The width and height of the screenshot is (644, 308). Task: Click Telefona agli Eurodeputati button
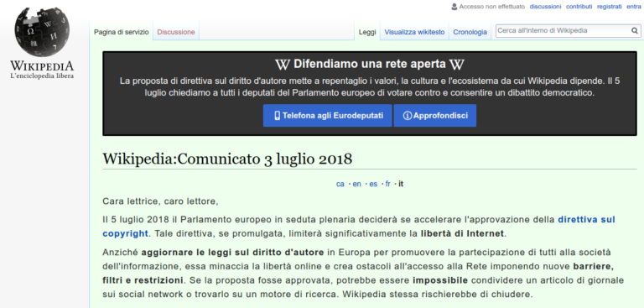[327, 116]
